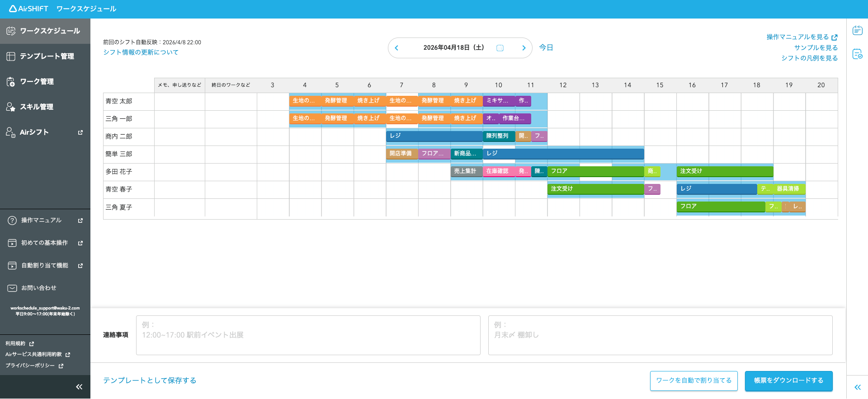Open the 操作マニュアル sidebar link
868x399 pixels.
(x=45, y=220)
